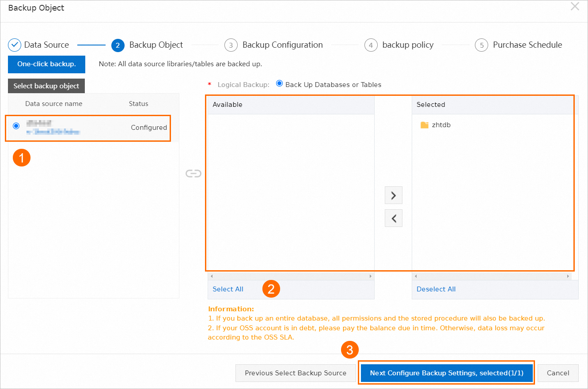Image resolution: width=588 pixels, height=389 pixels.
Task: Cancel the backup configuration
Action: [x=558, y=373]
